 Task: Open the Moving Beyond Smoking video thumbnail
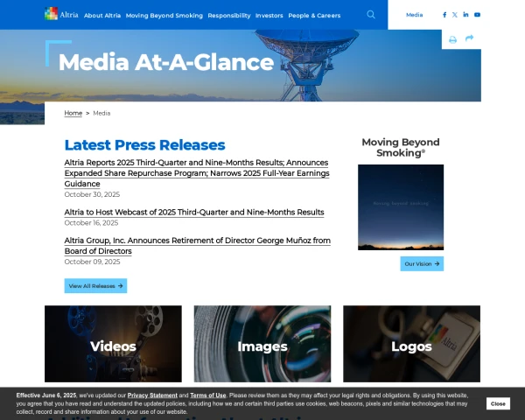tap(401, 207)
